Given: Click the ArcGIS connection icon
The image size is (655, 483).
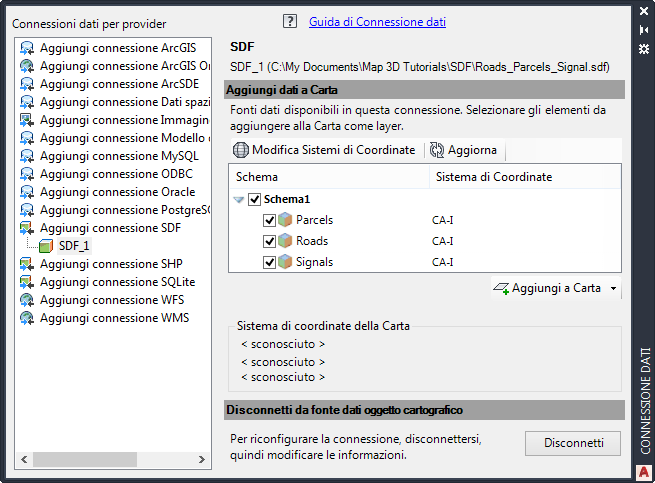Looking at the screenshot, I should click(x=27, y=48).
